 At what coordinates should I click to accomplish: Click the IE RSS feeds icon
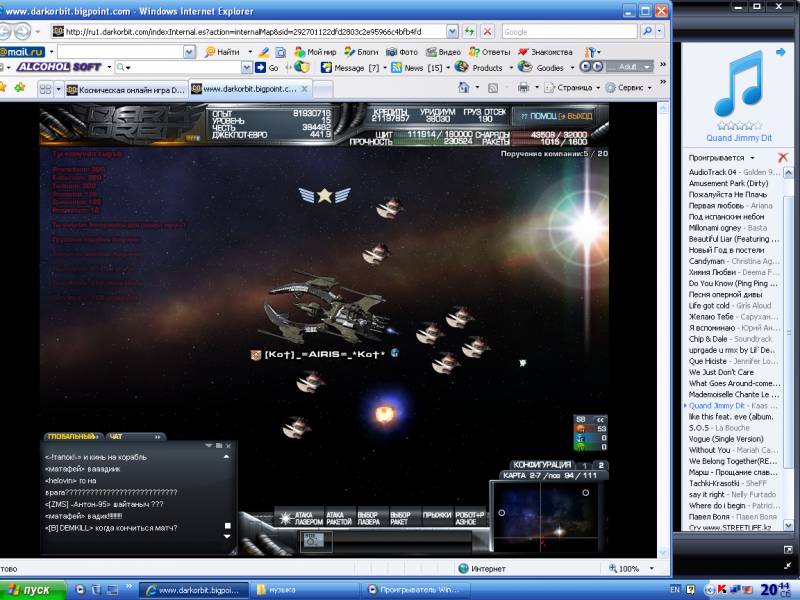click(493, 88)
